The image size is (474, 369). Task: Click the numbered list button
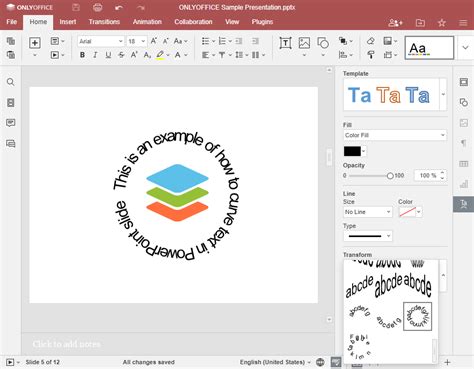coord(222,41)
